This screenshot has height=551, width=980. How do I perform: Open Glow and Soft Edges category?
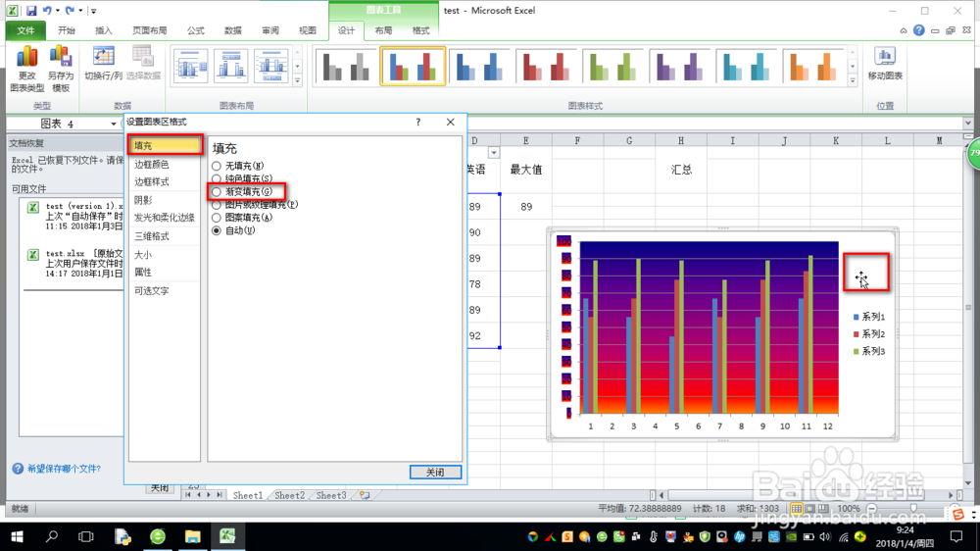tap(165, 218)
